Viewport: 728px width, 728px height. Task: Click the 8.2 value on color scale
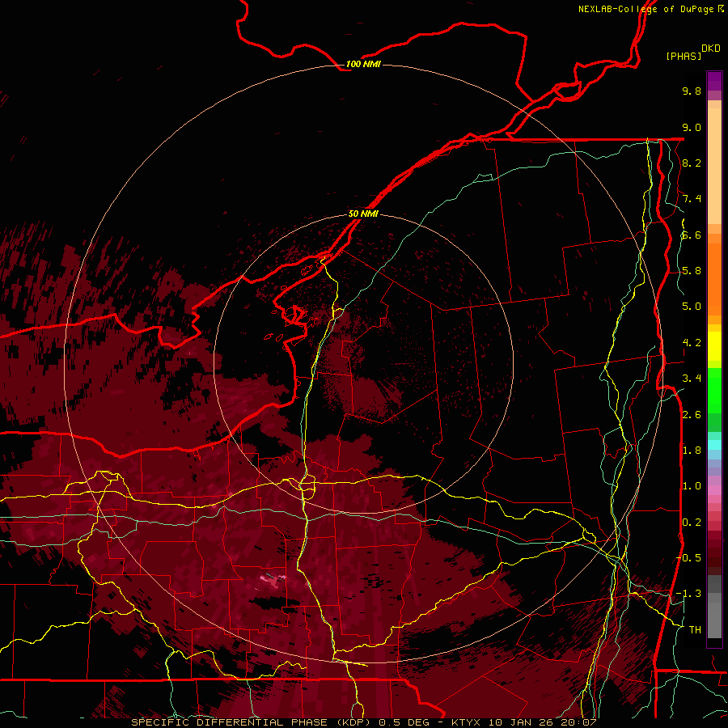coord(692,163)
